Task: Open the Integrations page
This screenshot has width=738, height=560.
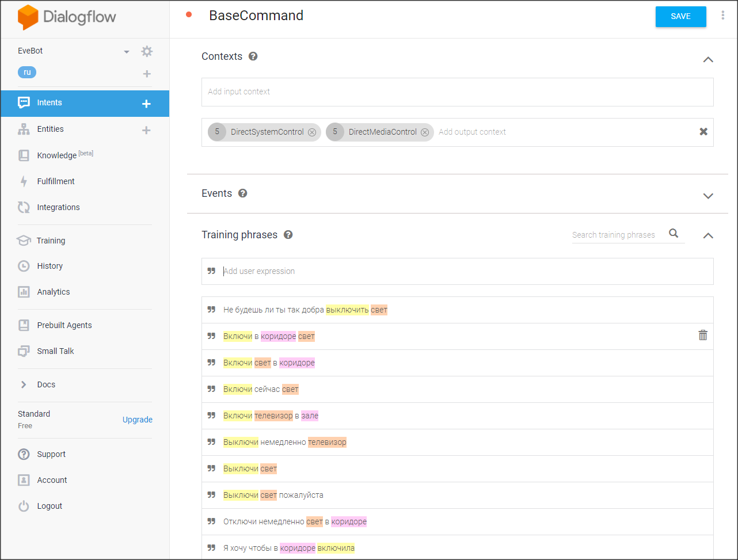Action: (x=58, y=207)
